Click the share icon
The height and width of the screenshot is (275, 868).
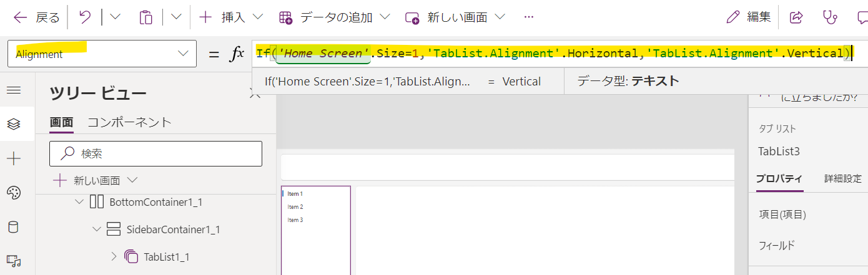click(796, 17)
